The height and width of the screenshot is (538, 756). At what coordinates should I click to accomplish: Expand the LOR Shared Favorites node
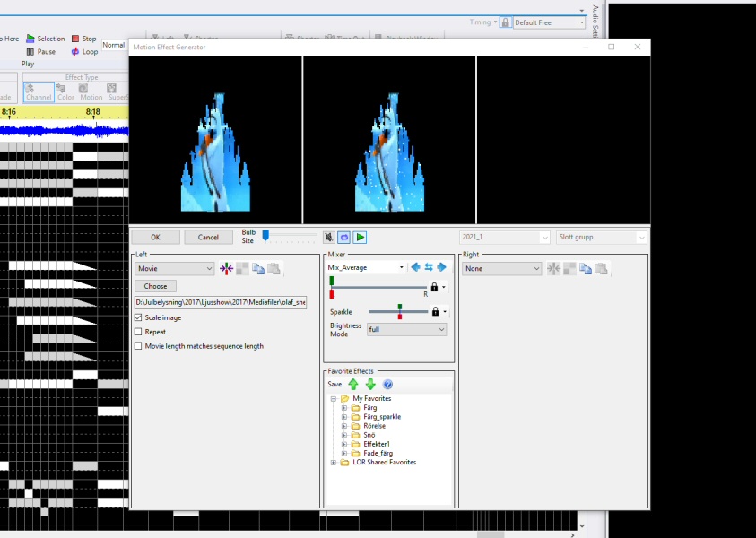[334, 463]
